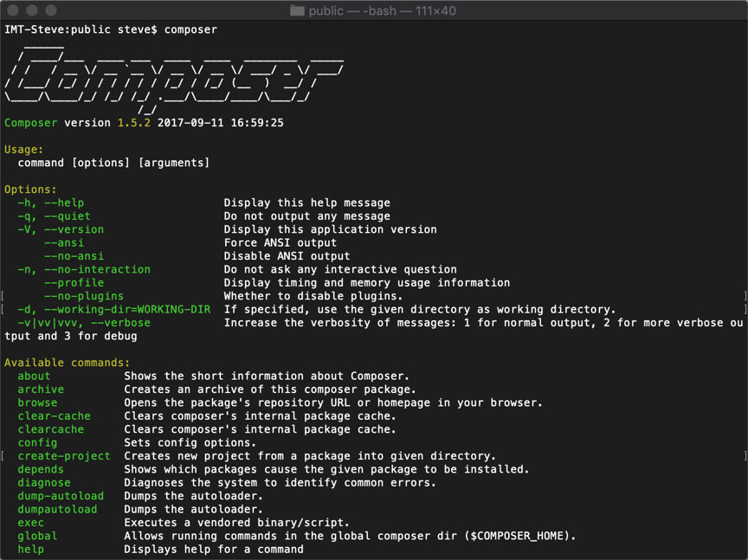Click the 'Available commands:' heading

[x=68, y=363]
